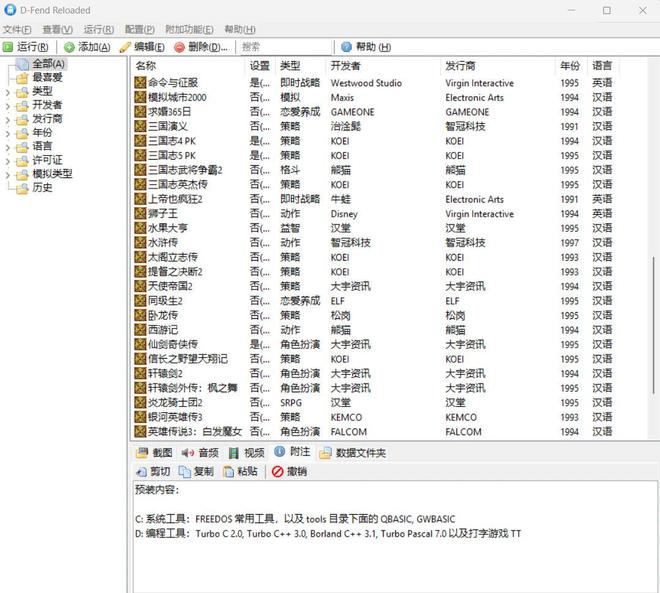Click the 撤销 (Undo) icon
Image resolution: width=660 pixels, height=593 pixels.
[x=277, y=471]
